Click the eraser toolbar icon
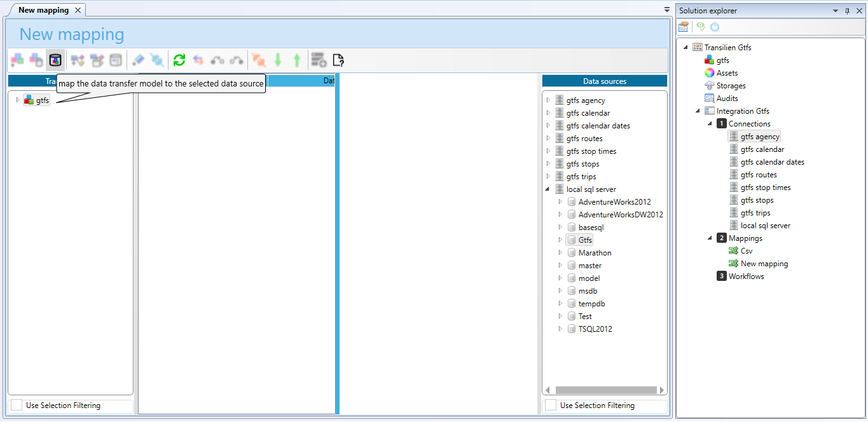The width and height of the screenshot is (868, 422). [137, 60]
